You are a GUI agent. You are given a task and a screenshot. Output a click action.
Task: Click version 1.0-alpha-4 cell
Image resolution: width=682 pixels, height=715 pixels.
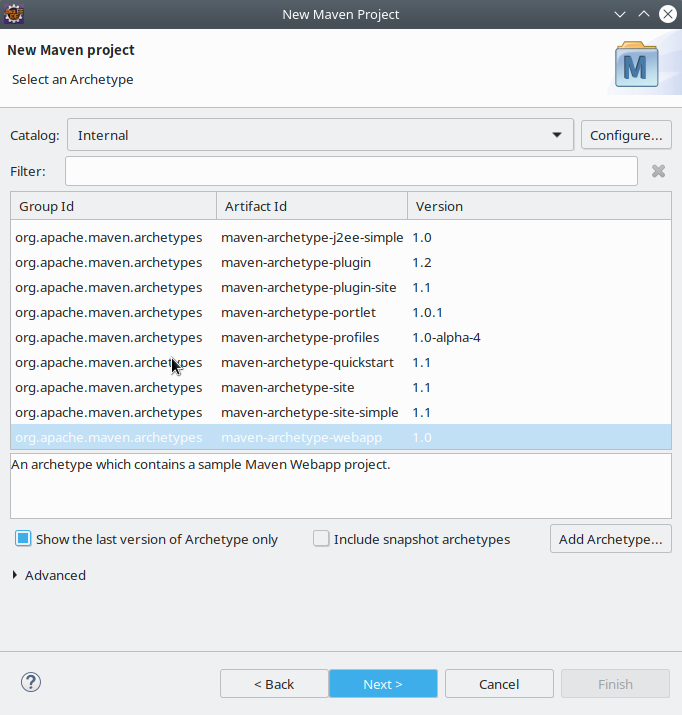446,337
